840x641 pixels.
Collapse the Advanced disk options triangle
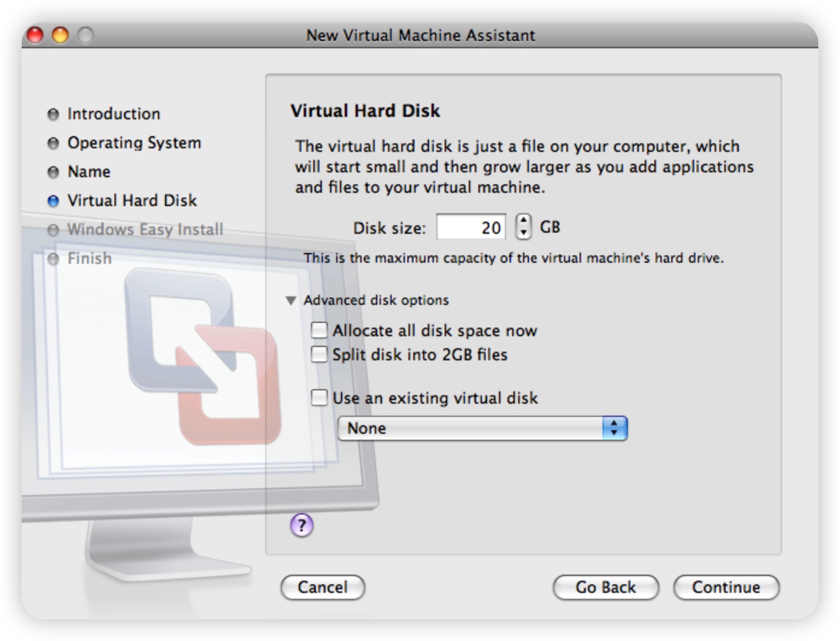pyautogui.click(x=290, y=300)
